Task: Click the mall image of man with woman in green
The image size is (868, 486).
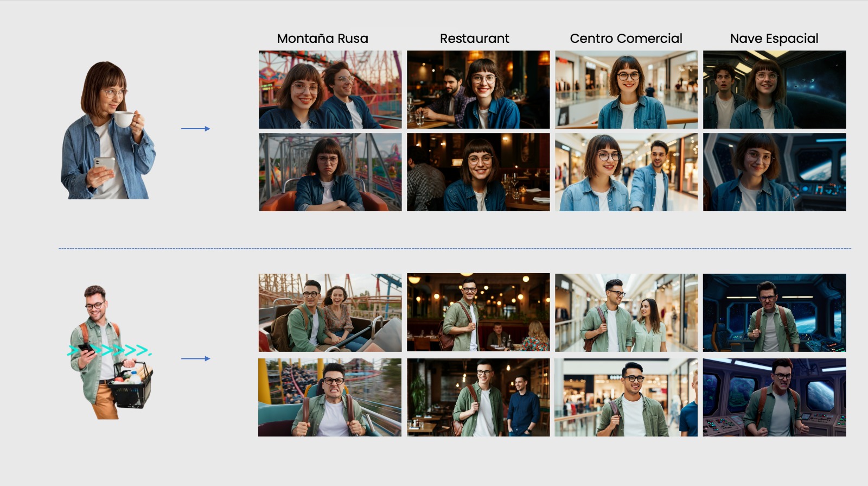Action: pos(626,312)
